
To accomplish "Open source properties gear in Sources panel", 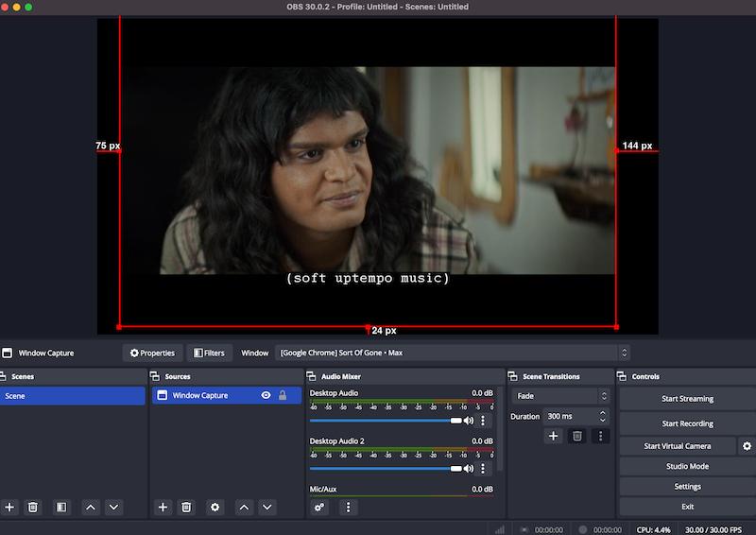I will 215,507.
